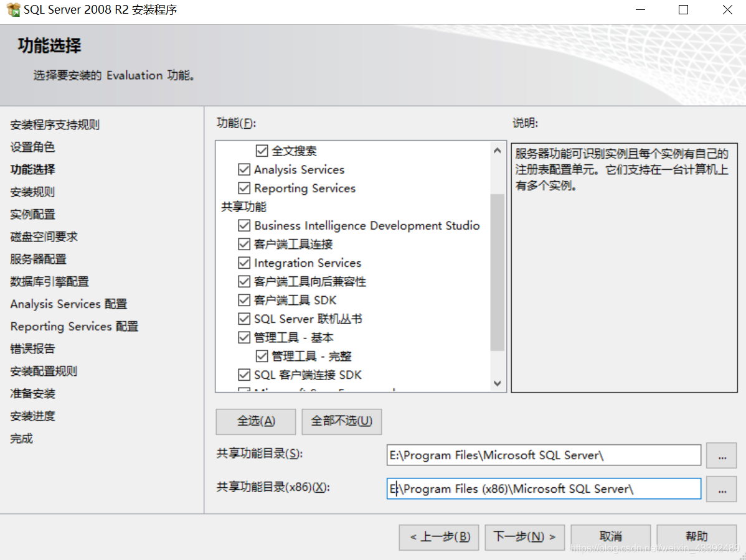Screen dimensions: 746x560
Task: Uncheck Analysis Services feature
Action: [x=244, y=170]
